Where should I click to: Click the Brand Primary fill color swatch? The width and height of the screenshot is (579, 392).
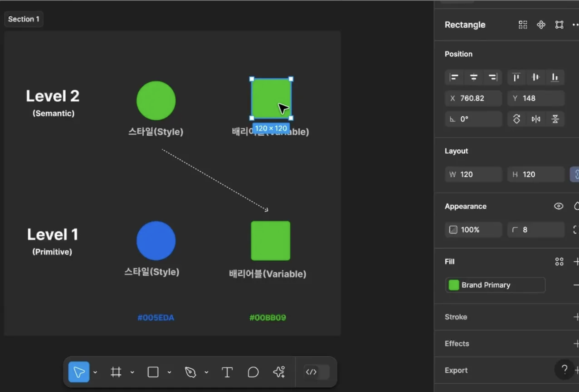click(454, 285)
